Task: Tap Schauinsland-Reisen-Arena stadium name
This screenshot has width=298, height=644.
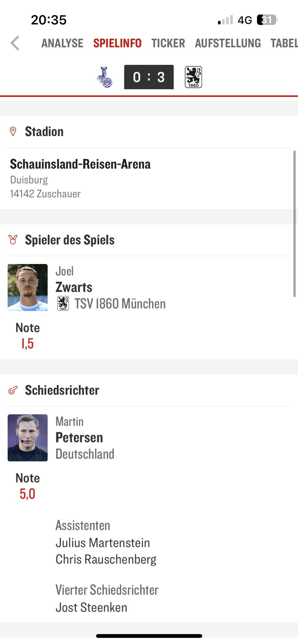Action: 80,164
